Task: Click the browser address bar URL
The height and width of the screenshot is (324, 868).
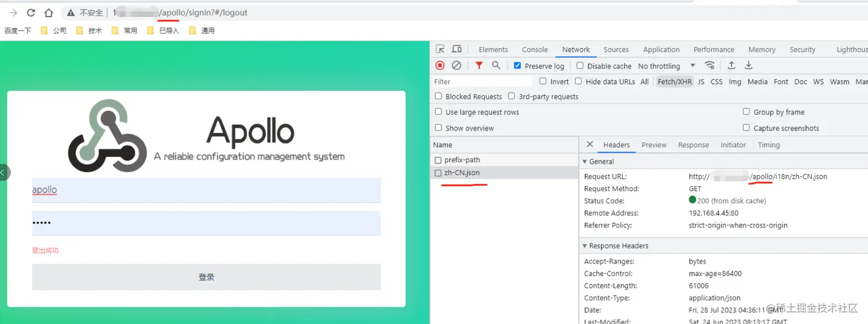Action: (180, 13)
